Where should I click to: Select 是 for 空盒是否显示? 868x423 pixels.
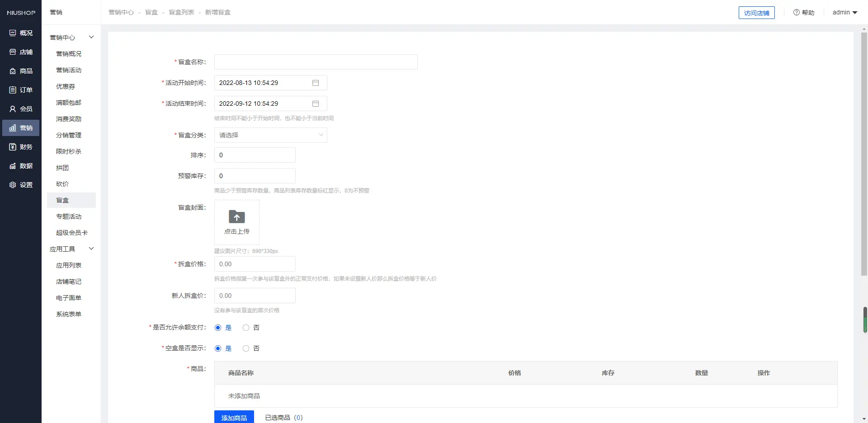pyautogui.click(x=218, y=348)
